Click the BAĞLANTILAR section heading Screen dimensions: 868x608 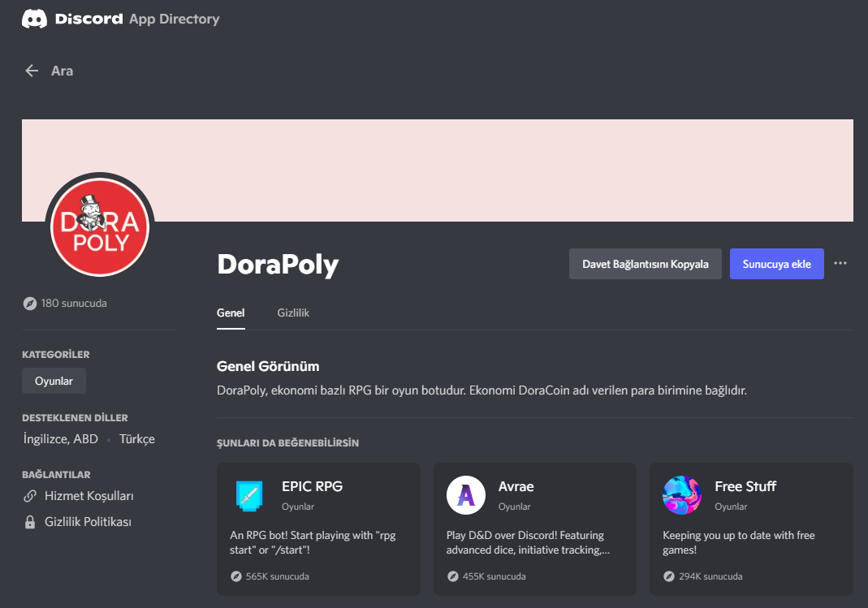pyautogui.click(x=56, y=475)
